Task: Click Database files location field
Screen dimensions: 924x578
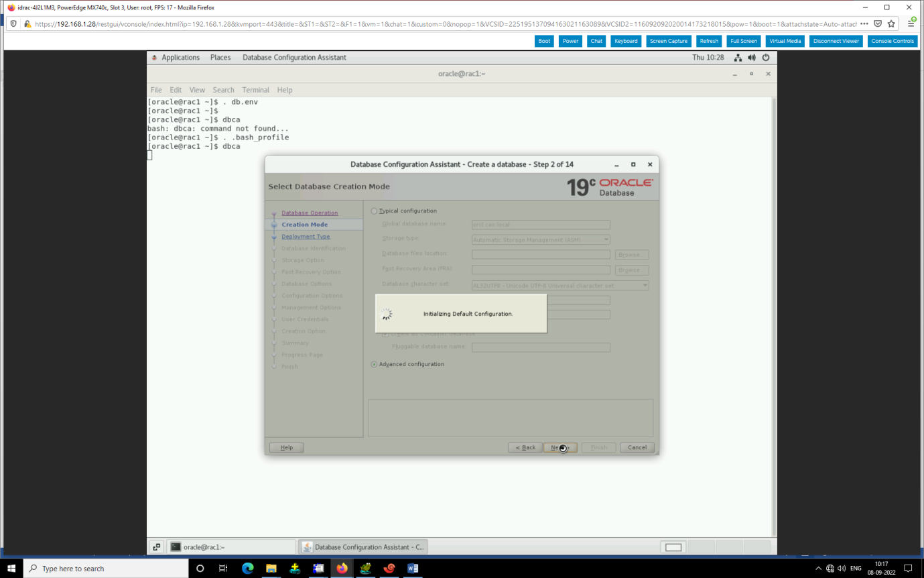Action: tap(541, 255)
